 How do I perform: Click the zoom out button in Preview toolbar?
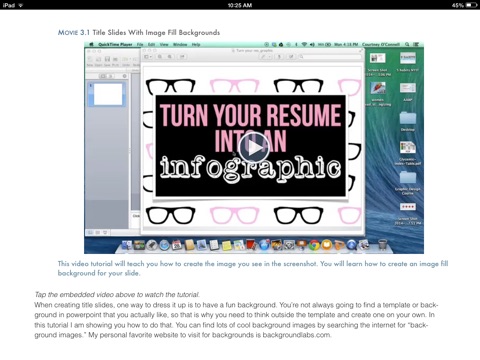pyautogui.click(x=160, y=57)
